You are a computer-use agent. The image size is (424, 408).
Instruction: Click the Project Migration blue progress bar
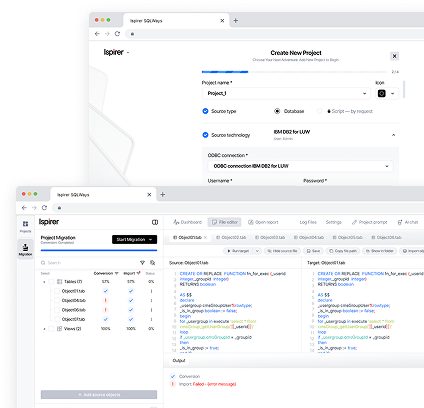[99, 250]
